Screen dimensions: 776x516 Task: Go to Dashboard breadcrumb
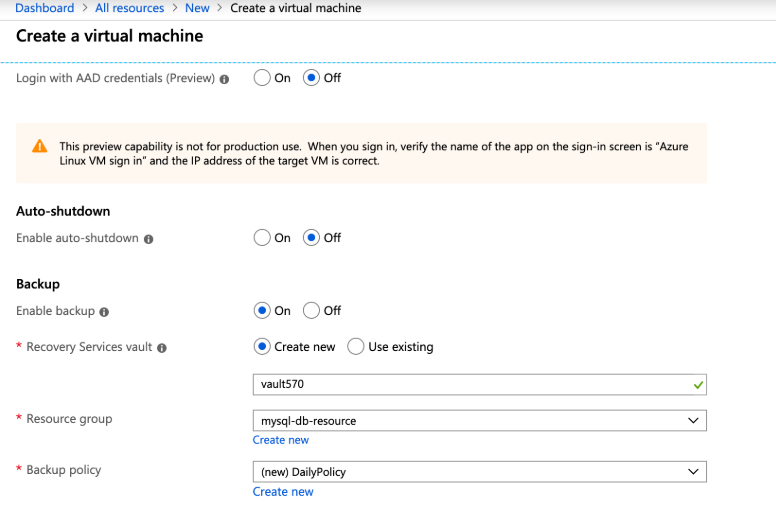click(x=45, y=8)
